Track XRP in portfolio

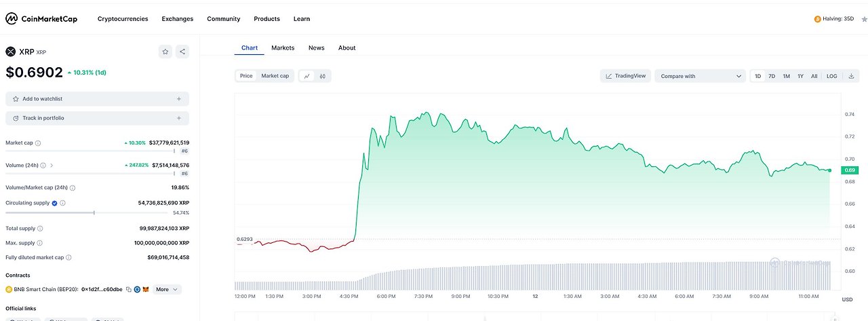[97, 118]
